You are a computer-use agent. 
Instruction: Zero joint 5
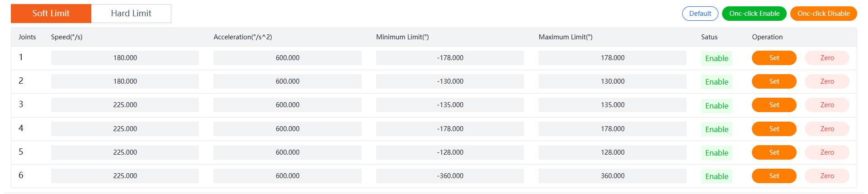pos(827,152)
